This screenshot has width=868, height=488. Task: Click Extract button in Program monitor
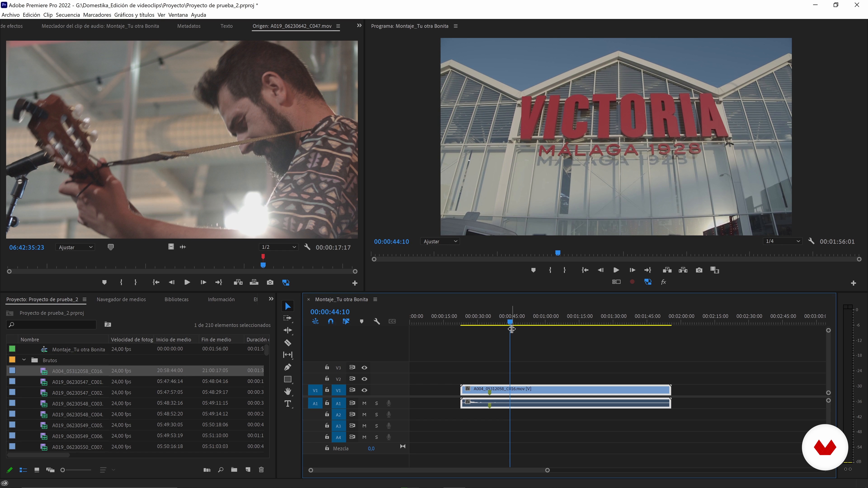pyautogui.click(x=683, y=270)
